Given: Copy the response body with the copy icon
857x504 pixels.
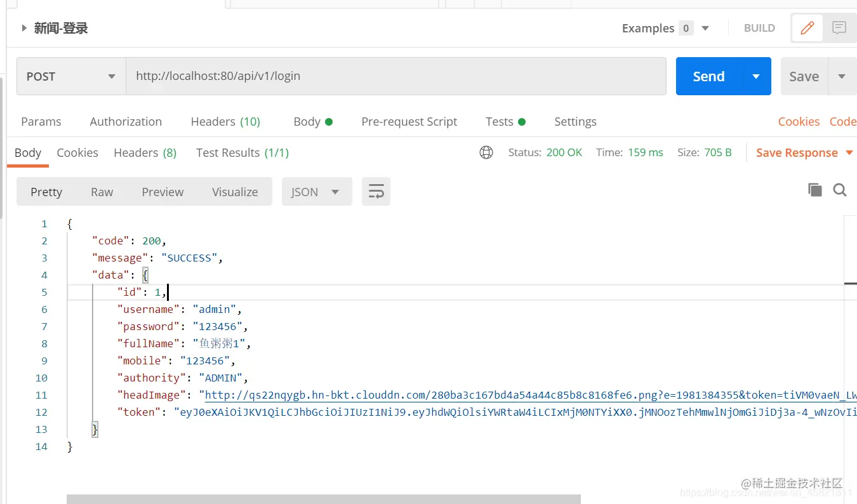Looking at the screenshot, I should pos(814,190).
